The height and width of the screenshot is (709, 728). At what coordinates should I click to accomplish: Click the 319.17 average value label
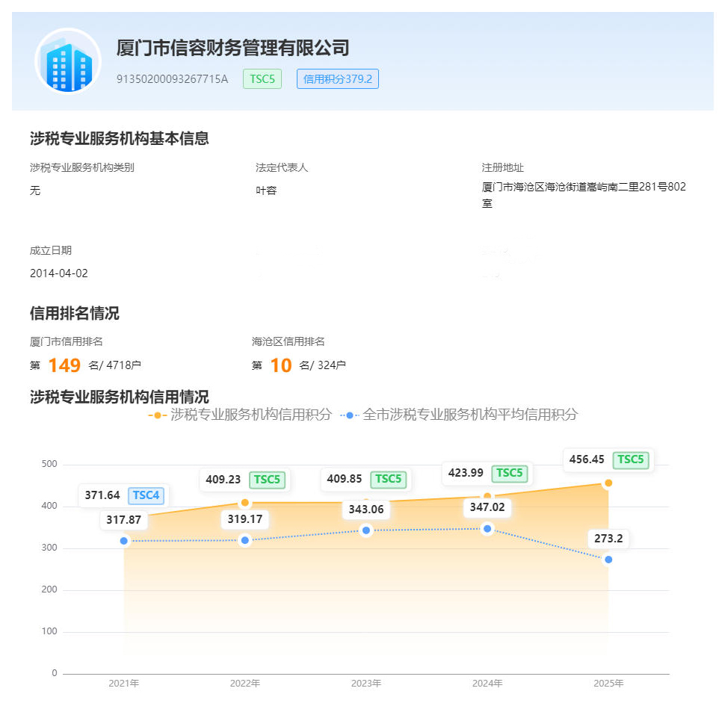[x=245, y=518]
